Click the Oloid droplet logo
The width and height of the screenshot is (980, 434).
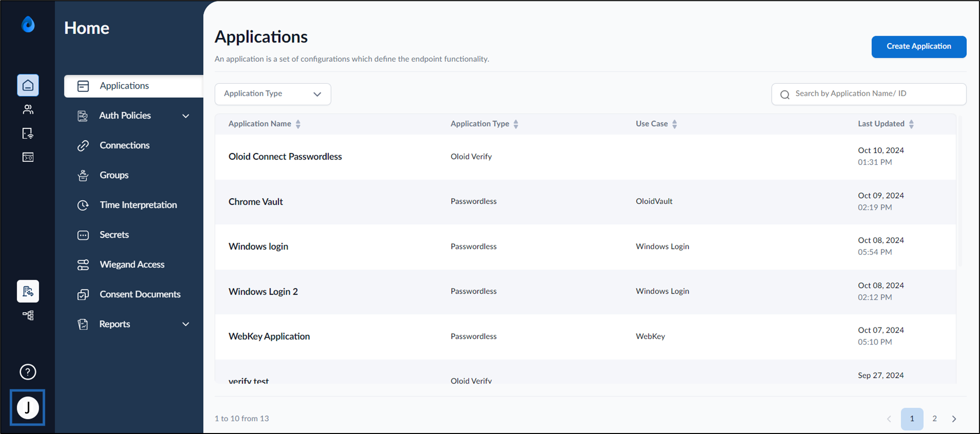tap(28, 24)
